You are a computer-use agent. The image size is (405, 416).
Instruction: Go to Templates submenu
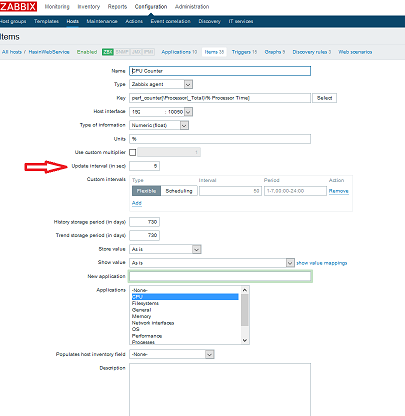click(46, 21)
